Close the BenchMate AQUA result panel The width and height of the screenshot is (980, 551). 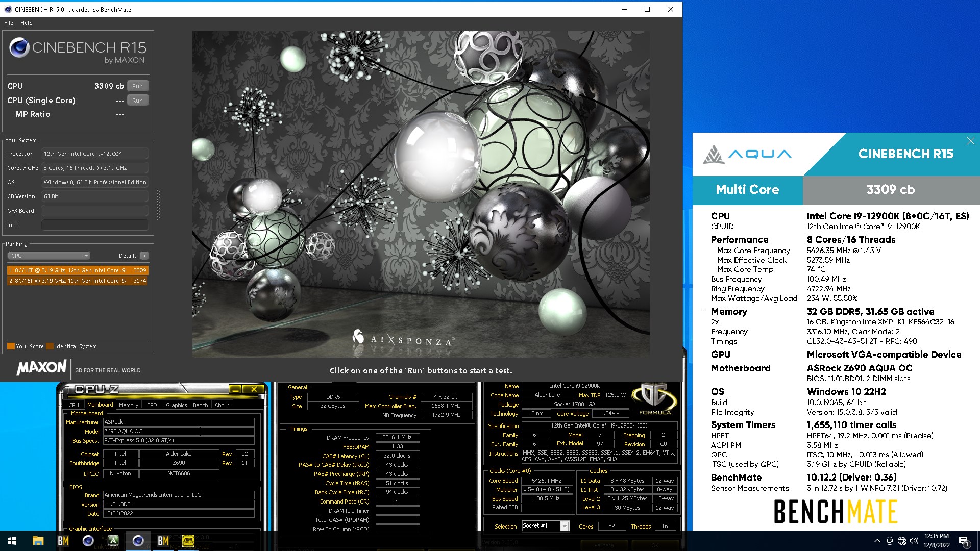pyautogui.click(x=970, y=141)
